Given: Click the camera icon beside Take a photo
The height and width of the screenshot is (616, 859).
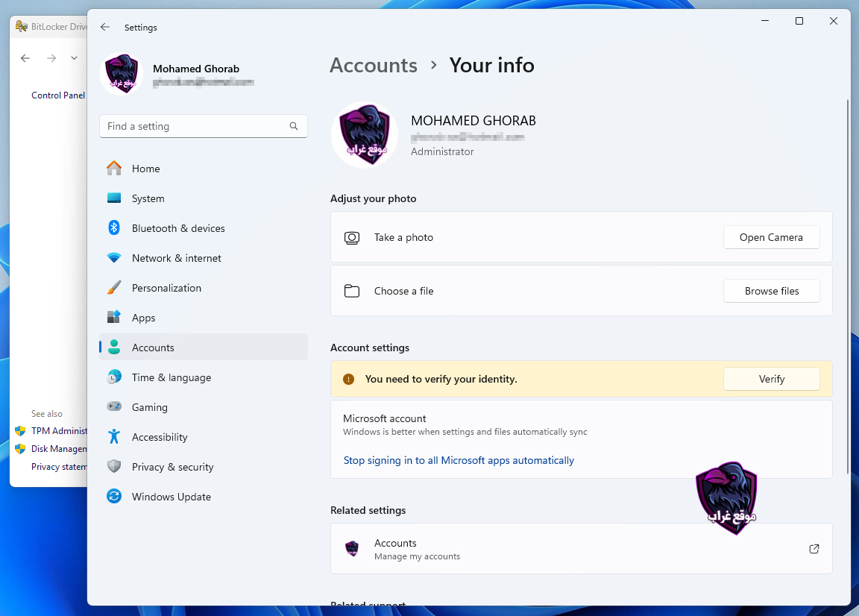Looking at the screenshot, I should (x=352, y=238).
